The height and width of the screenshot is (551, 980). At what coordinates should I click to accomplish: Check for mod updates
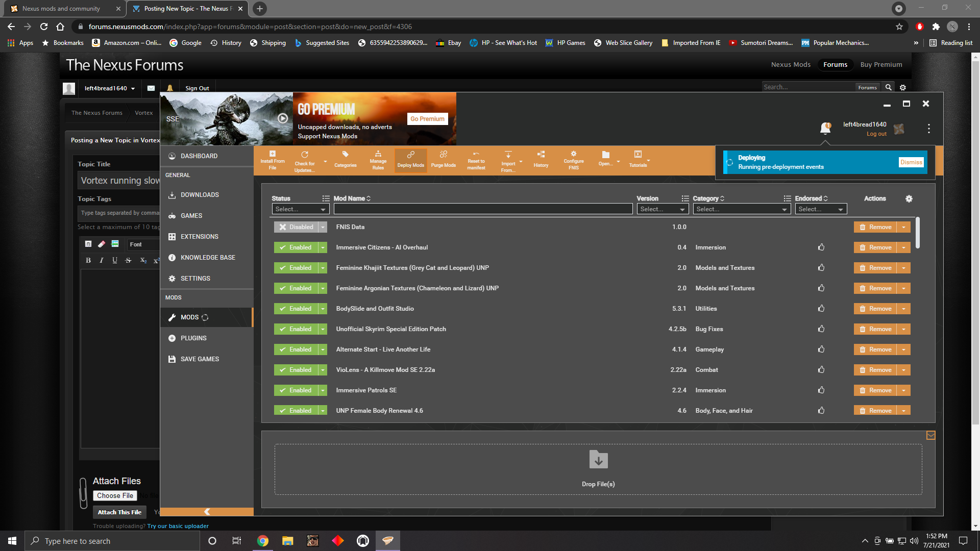(305, 161)
